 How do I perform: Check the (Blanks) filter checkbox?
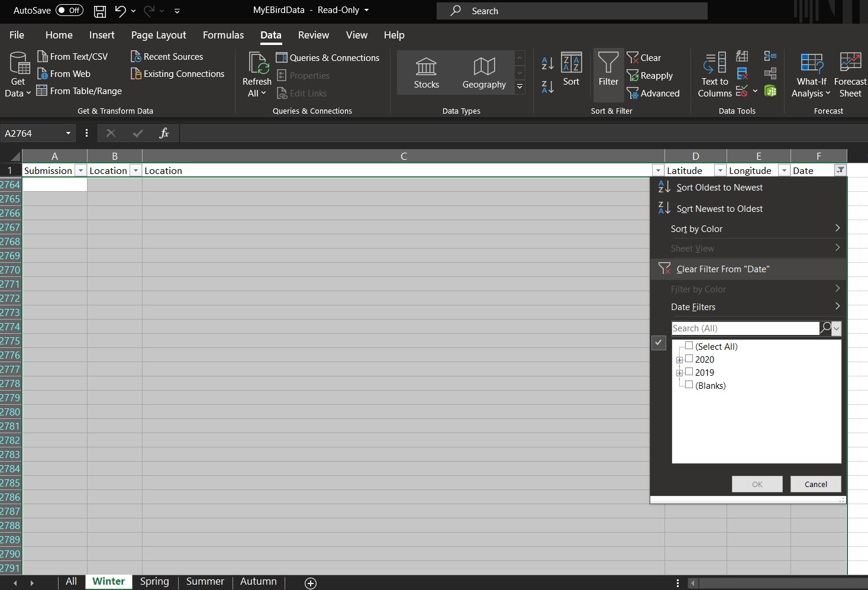point(689,385)
